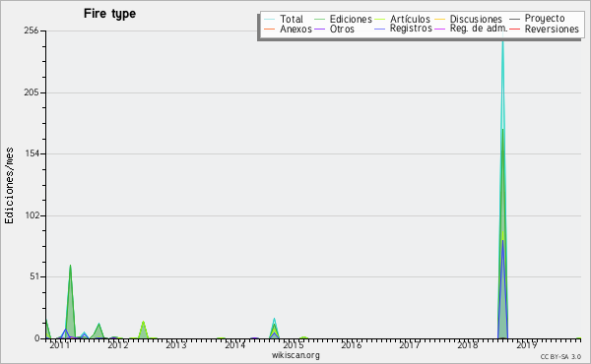Click the 2011 x-axis year label
This screenshot has height=364, width=591.
tap(60, 345)
